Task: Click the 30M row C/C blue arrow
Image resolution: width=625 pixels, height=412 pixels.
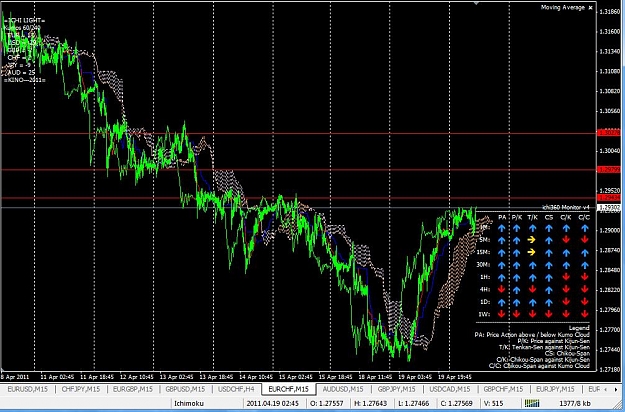Action: coord(585,265)
